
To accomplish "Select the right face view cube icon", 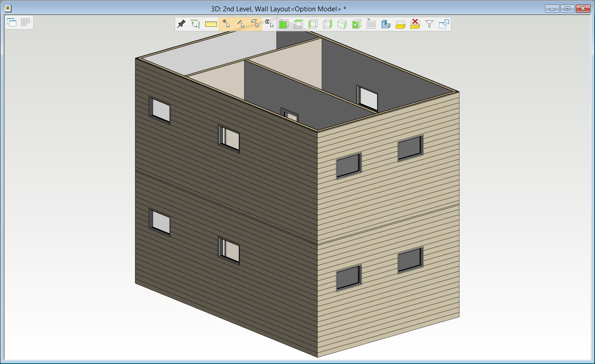I will (327, 24).
